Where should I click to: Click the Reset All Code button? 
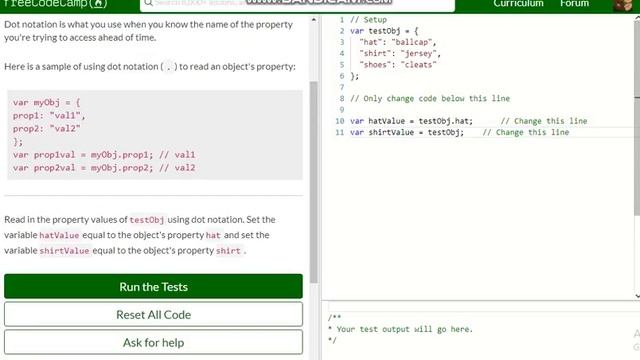[153, 314]
